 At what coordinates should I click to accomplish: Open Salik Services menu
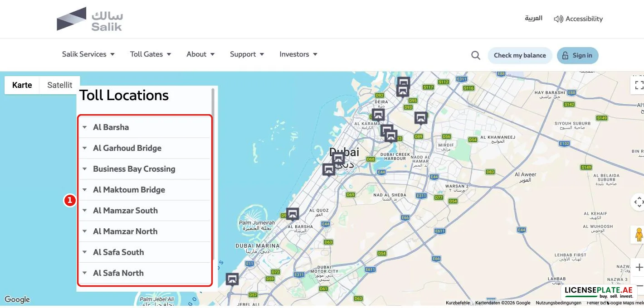88,54
